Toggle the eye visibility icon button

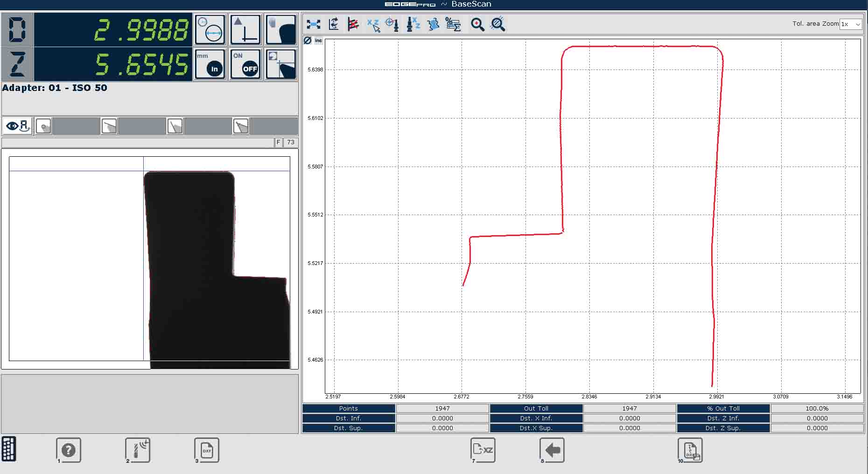click(18, 126)
